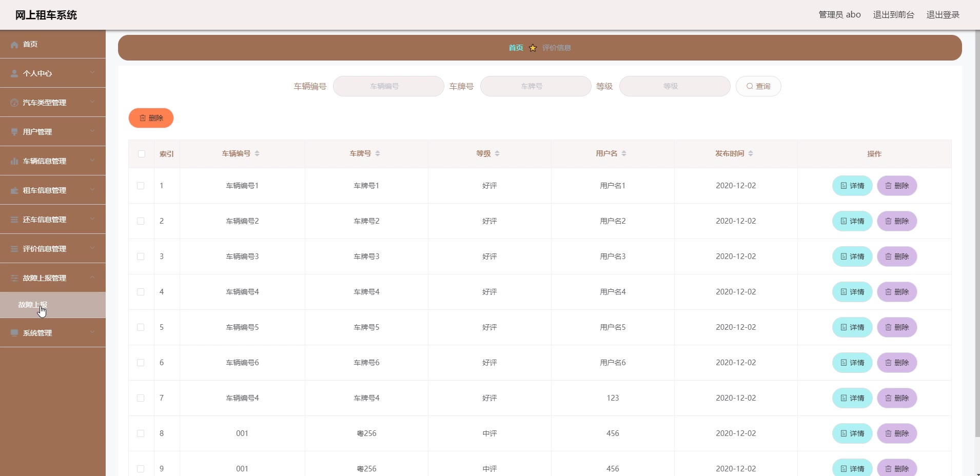Viewport: 980px width, 476px height.
Task: Click the 等级 search input field
Action: pos(675,86)
